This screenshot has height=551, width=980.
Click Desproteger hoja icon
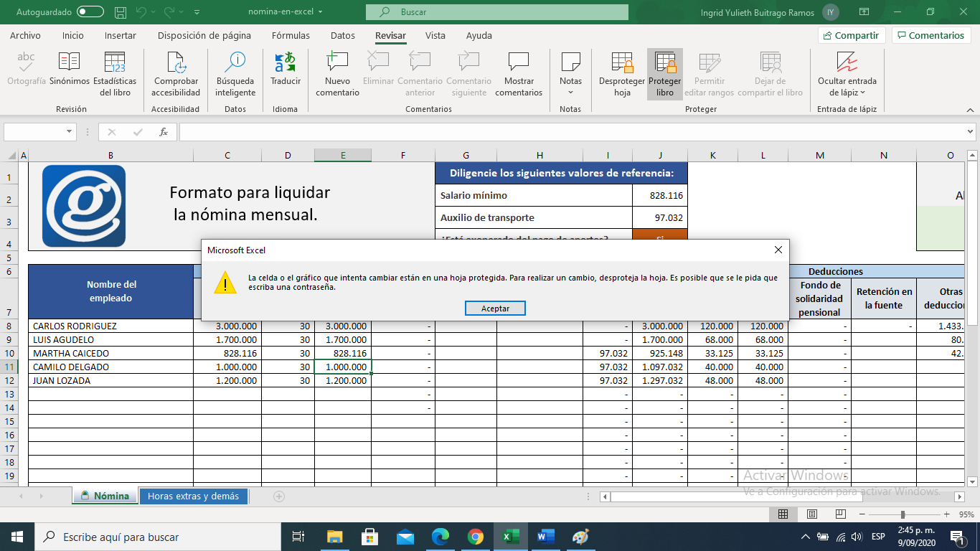click(622, 63)
